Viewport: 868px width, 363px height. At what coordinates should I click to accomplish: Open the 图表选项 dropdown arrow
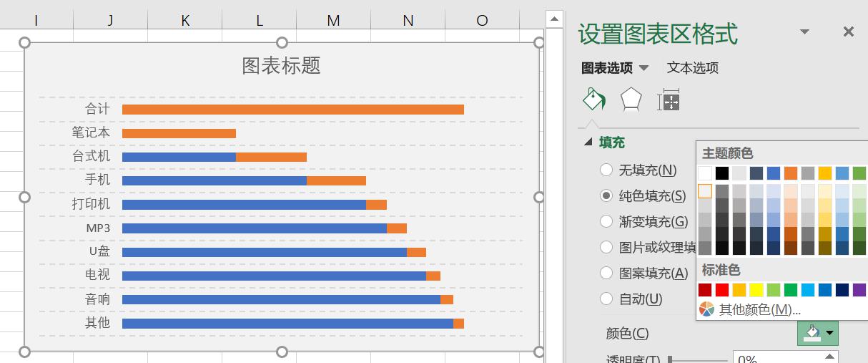643,68
